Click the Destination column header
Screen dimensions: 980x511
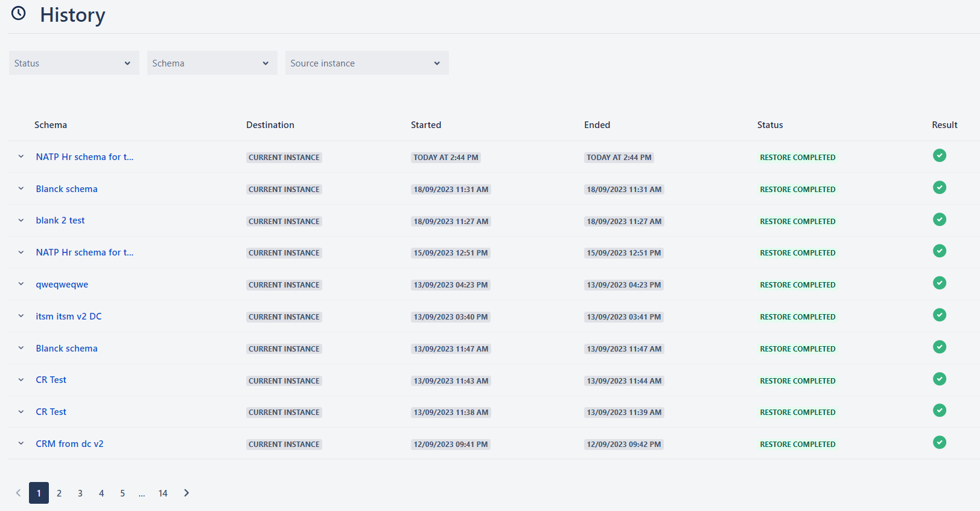click(x=270, y=125)
